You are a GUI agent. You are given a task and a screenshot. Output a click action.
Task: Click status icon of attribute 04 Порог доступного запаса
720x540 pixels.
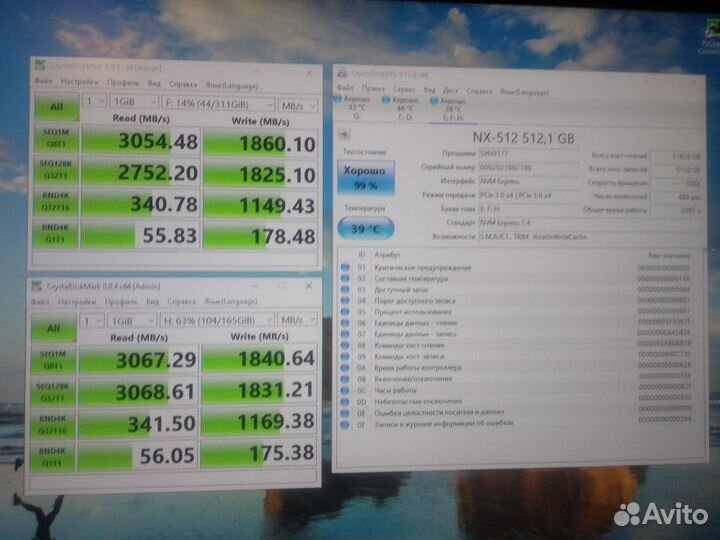[345, 301]
